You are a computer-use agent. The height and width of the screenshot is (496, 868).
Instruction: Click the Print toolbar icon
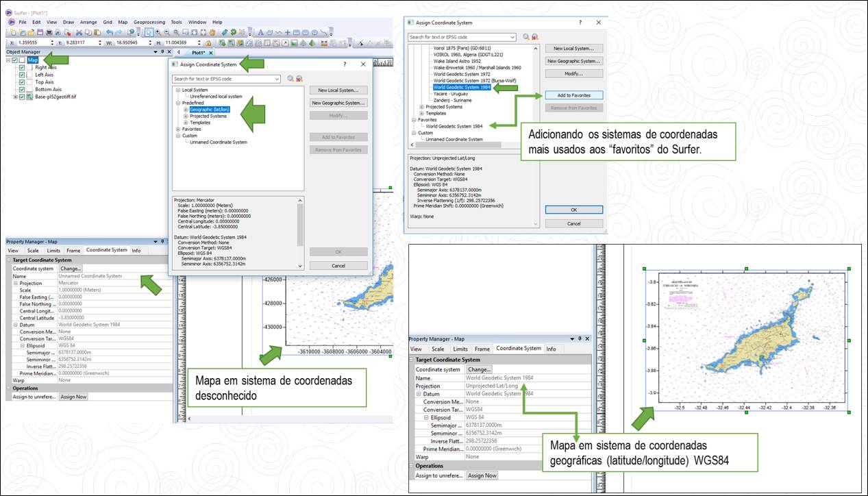point(49,32)
